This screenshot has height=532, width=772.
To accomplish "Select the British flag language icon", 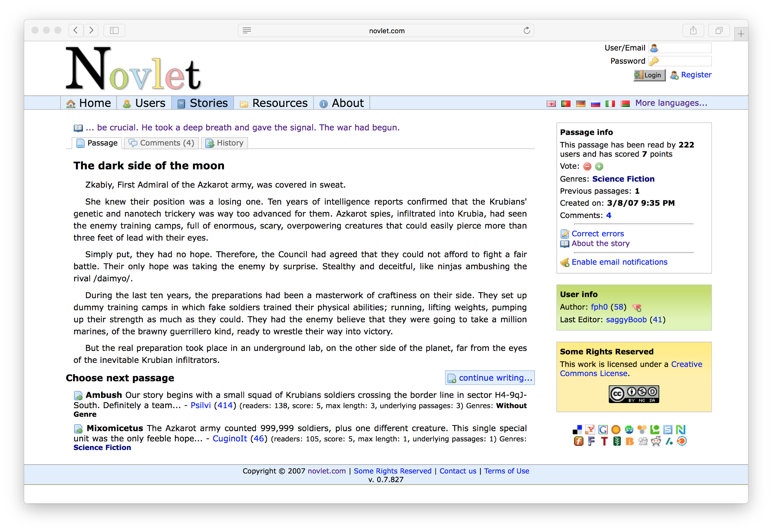I will tap(551, 103).
